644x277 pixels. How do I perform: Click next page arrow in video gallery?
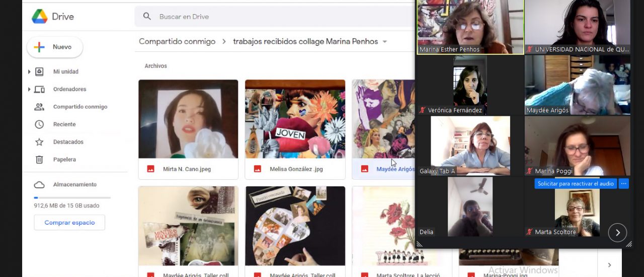point(617,232)
